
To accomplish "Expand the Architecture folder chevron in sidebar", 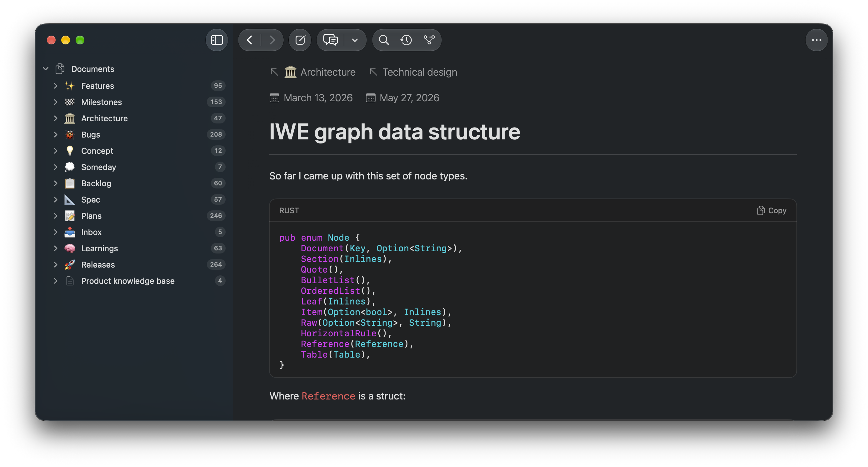I will coord(56,118).
